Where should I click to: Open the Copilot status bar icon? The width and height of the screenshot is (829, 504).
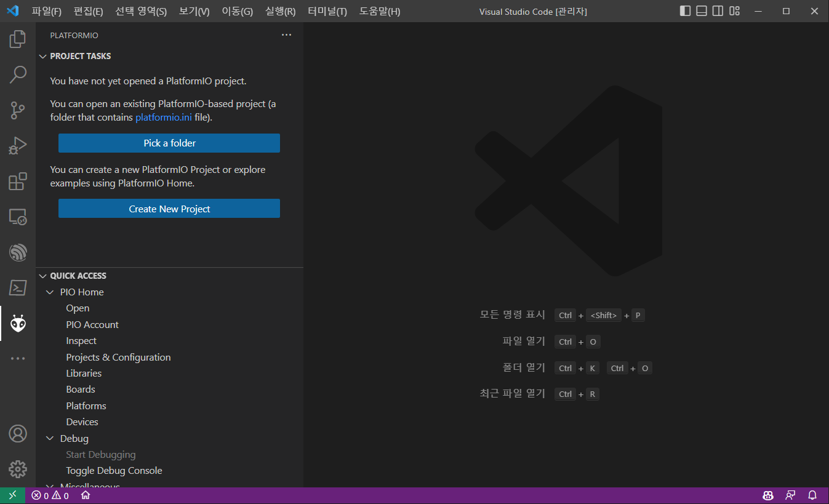click(768, 495)
